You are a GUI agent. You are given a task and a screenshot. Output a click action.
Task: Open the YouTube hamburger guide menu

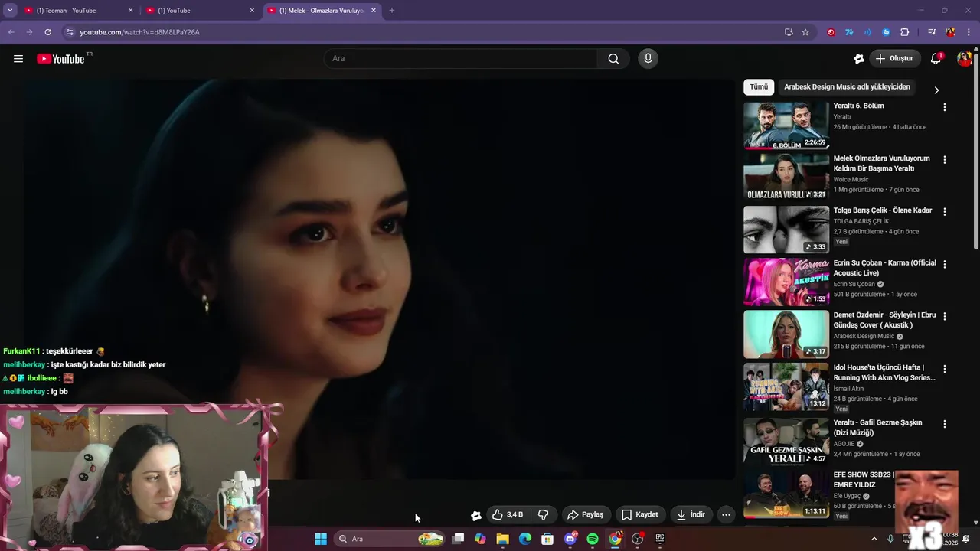(18, 59)
